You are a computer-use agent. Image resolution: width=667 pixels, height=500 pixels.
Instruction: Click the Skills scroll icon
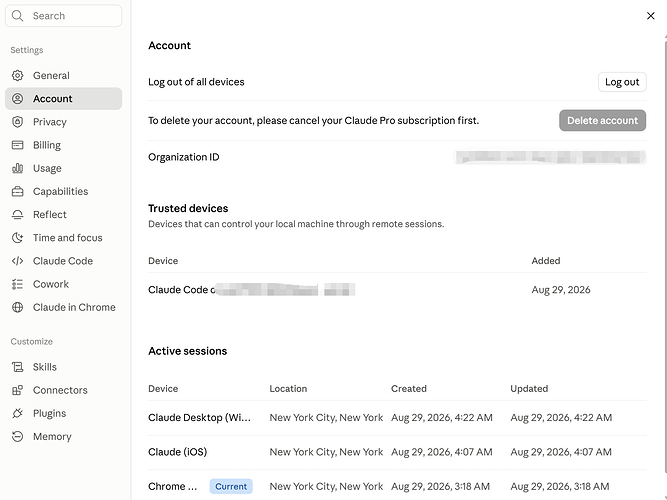tap(17, 367)
